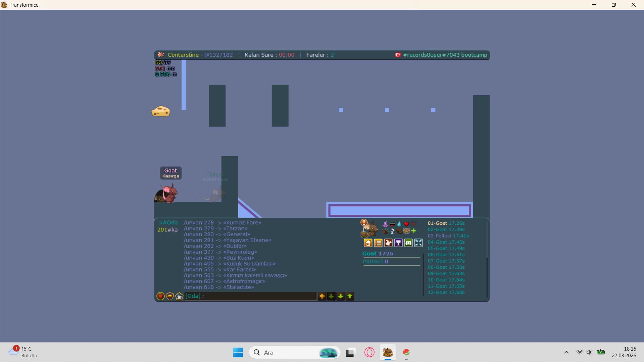Click the taskbar Ara search box

[x=295, y=353]
